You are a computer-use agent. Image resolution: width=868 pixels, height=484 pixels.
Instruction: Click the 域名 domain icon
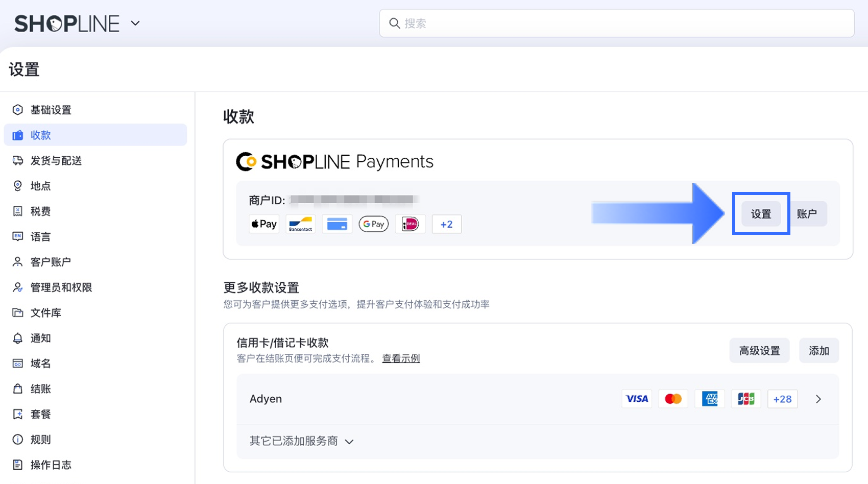click(x=17, y=364)
